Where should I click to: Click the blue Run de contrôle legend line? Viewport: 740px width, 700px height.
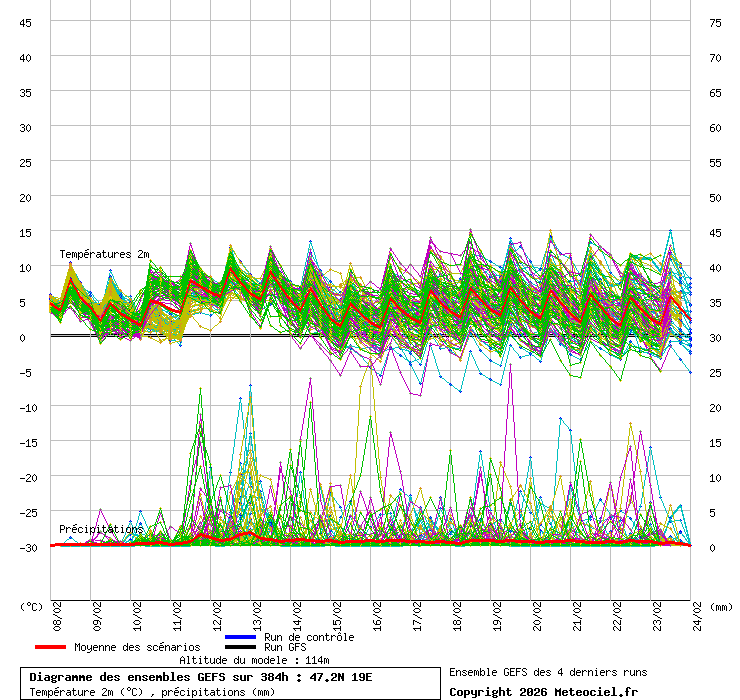pos(240,637)
